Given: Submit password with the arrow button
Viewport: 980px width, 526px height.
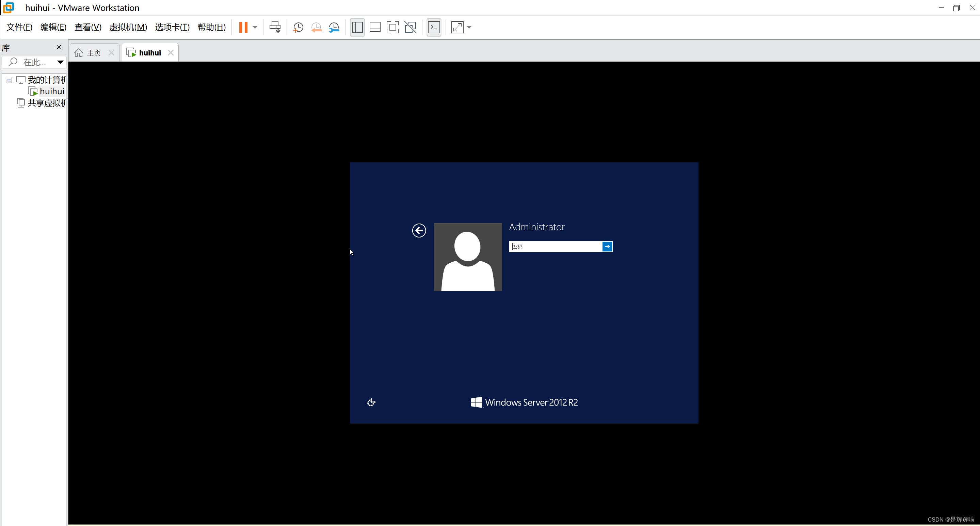Looking at the screenshot, I should (x=607, y=246).
